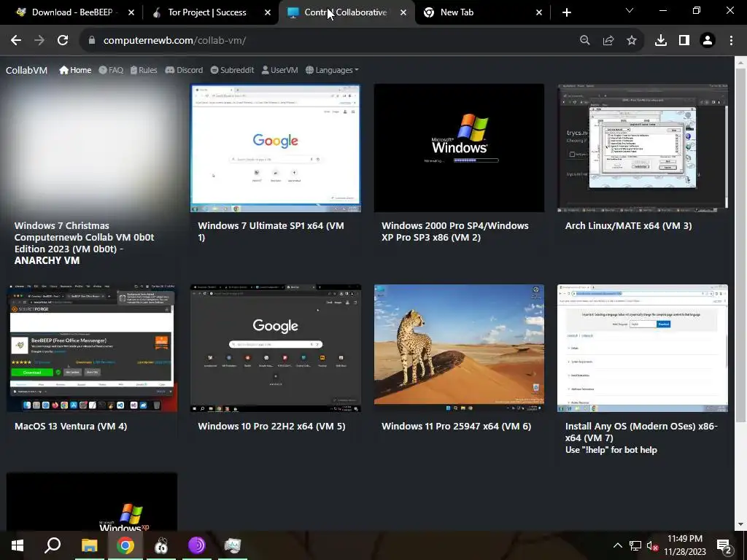Close the Tor Project tab
Viewport: 747px width, 560px height.
pos(268,12)
